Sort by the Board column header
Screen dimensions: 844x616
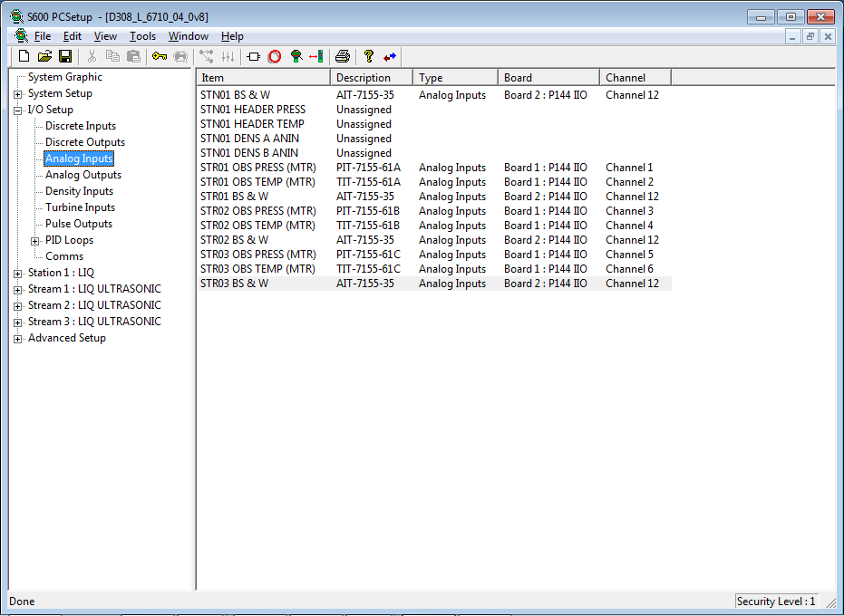549,78
